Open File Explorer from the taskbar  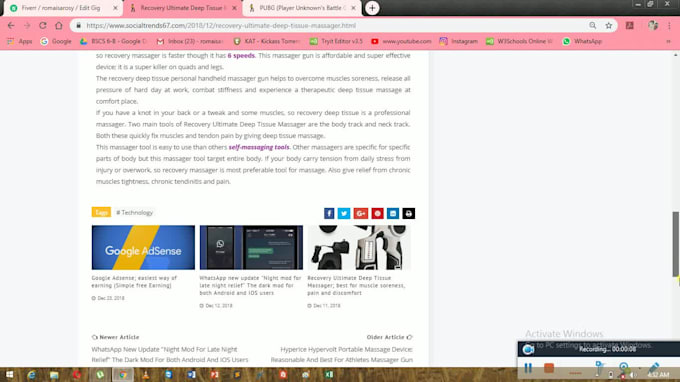tap(54, 375)
